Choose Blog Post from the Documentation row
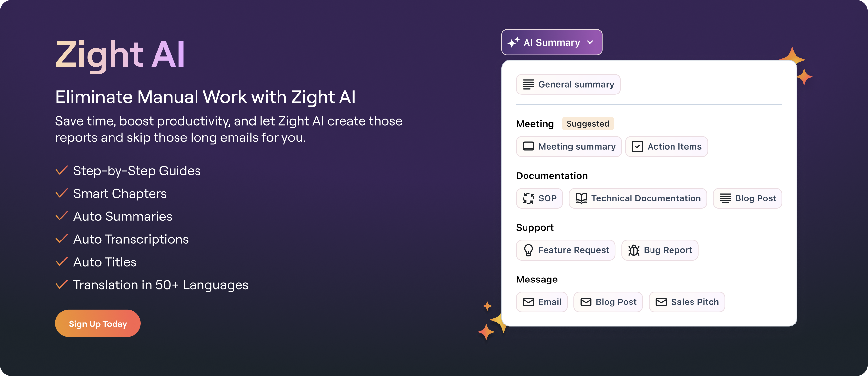868x376 pixels. point(748,198)
